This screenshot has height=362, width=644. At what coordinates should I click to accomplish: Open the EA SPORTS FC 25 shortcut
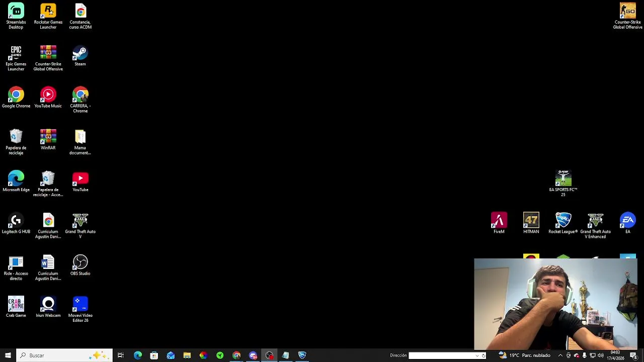point(563,184)
